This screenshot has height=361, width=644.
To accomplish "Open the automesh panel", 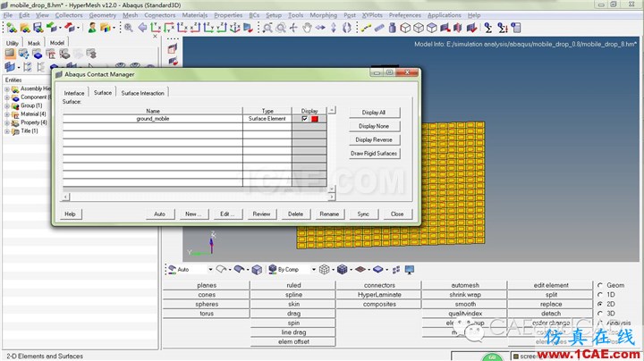I will click(465, 285).
